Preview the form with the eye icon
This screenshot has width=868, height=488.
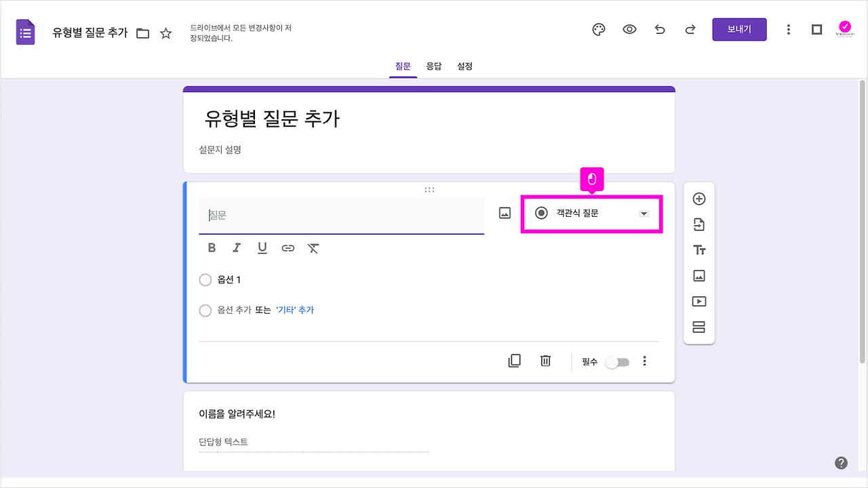pyautogui.click(x=629, y=29)
